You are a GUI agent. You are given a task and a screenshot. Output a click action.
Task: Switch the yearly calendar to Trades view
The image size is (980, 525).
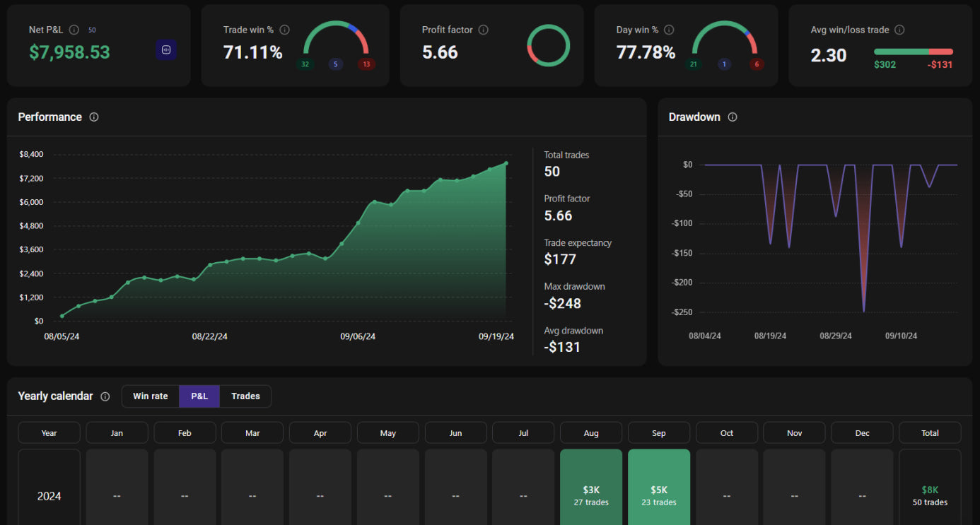[245, 396]
